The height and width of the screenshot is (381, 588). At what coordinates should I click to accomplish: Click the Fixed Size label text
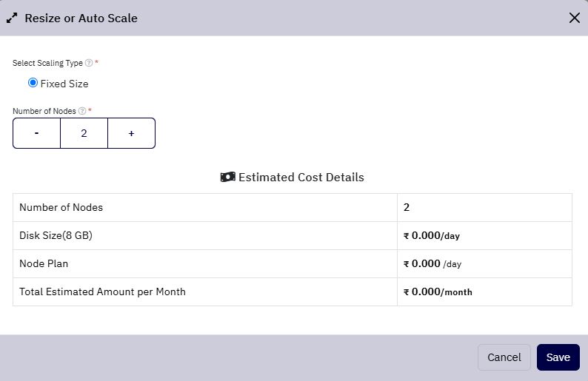click(64, 84)
